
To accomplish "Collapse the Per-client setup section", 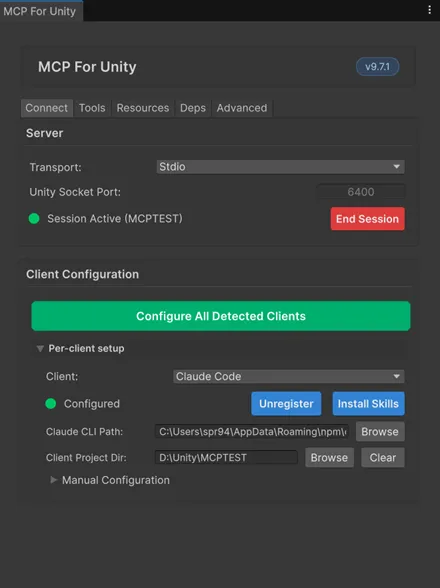I will pyautogui.click(x=40, y=349).
